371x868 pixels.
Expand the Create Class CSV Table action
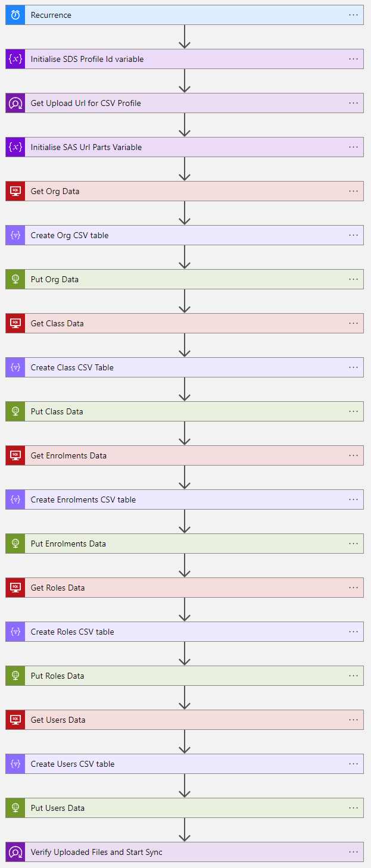coord(185,367)
